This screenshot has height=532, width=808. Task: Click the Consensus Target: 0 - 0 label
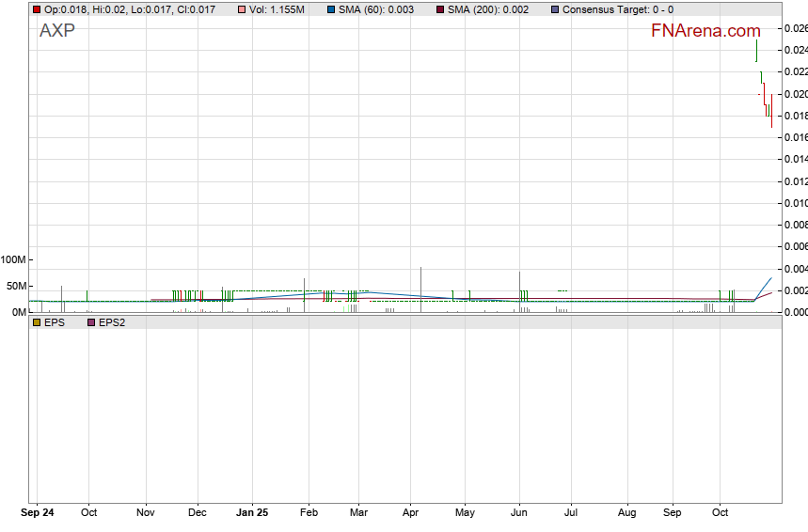[x=617, y=9]
